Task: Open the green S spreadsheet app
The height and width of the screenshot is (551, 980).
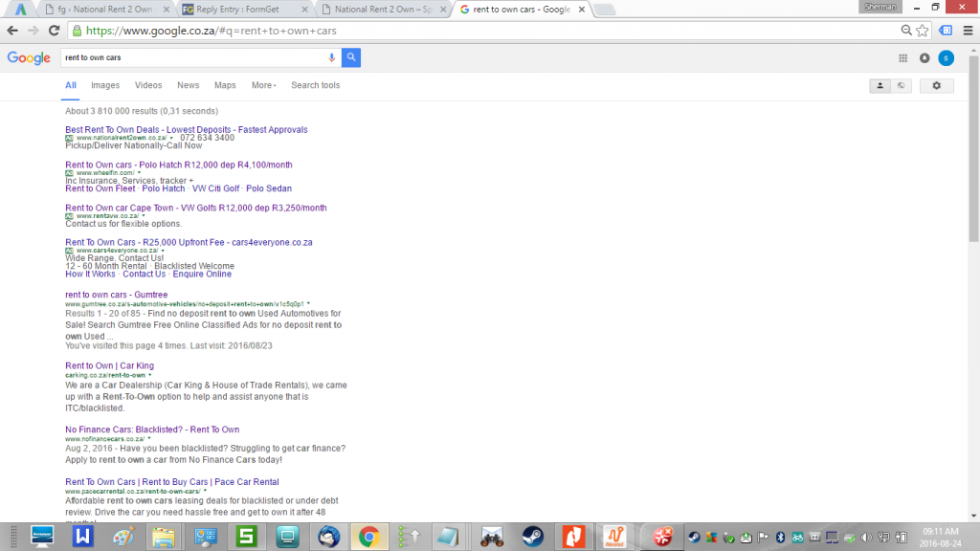Action: (x=246, y=537)
